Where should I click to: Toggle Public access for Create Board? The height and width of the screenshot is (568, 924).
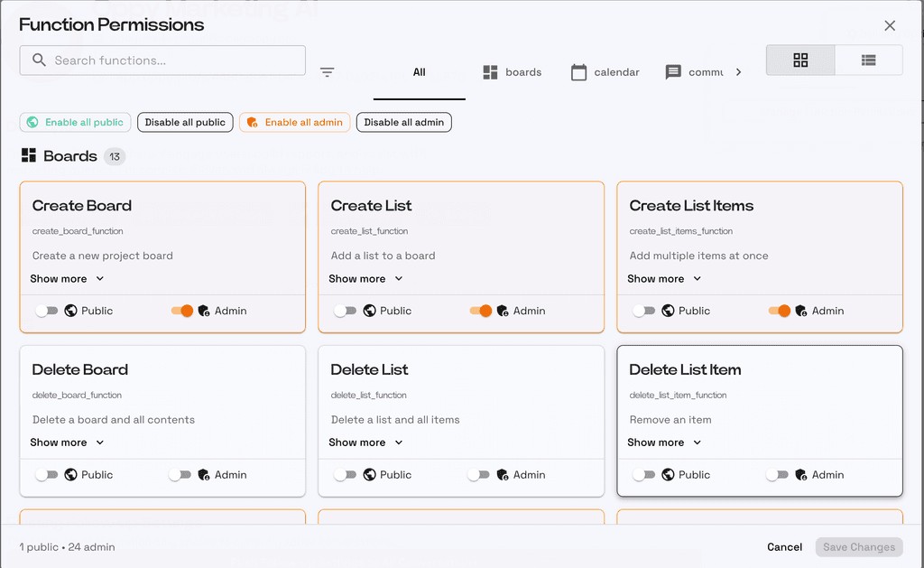coord(47,311)
